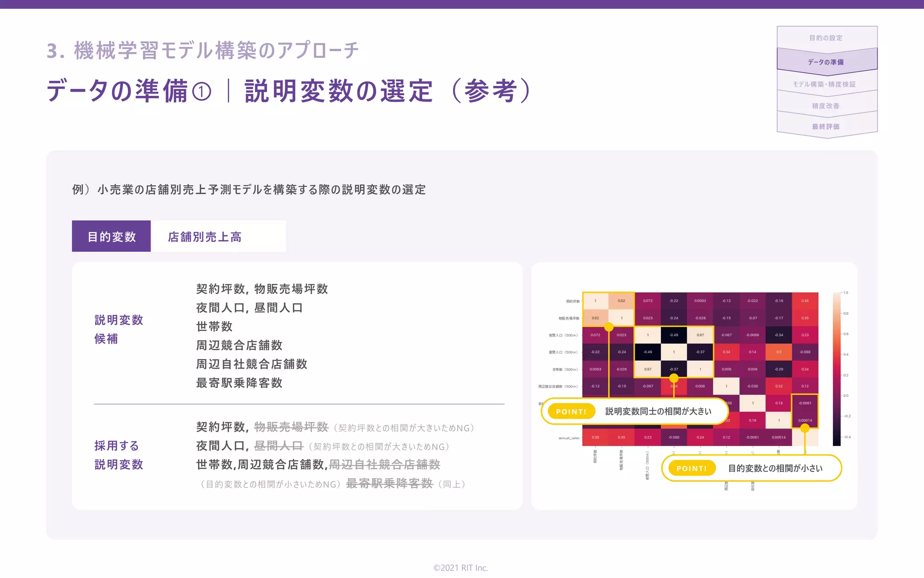
Task: Click 世帯数 in the candidate variable list
Action: click(214, 326)
